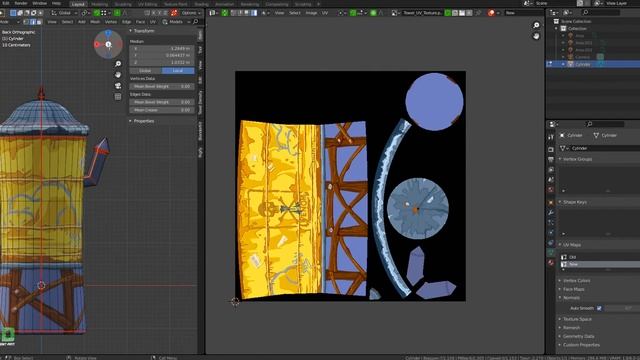Viewport: 640px width, 360px height.
Task: Adjust Vertices Data Mean Bevel Weight slider
Action: point(162,86)
